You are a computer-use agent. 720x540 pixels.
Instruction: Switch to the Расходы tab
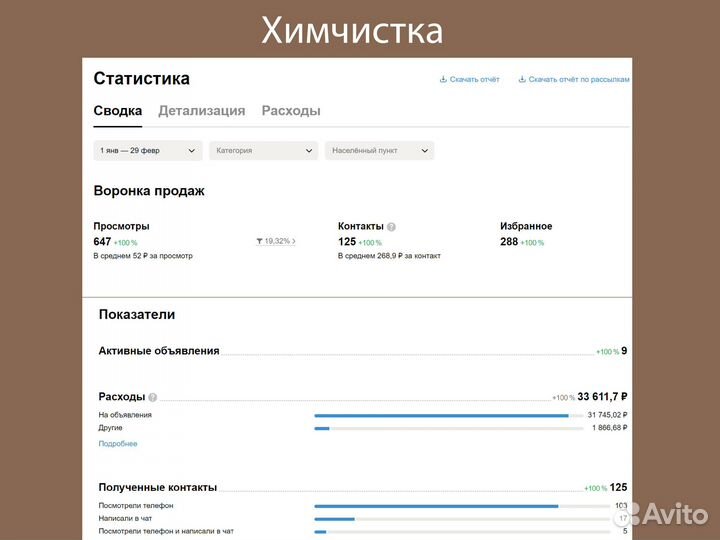(291, 111)
